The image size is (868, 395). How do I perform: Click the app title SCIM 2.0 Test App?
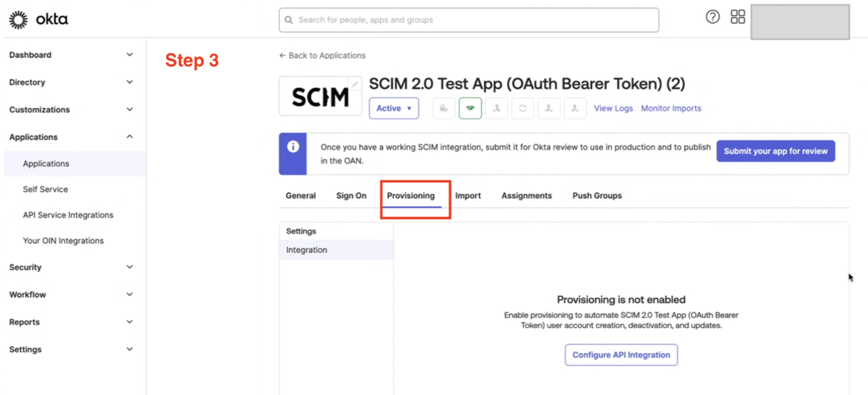click(527, 84)
